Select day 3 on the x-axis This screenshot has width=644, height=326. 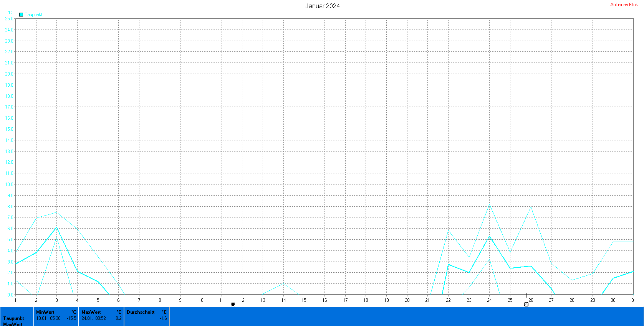coord(56,300)
